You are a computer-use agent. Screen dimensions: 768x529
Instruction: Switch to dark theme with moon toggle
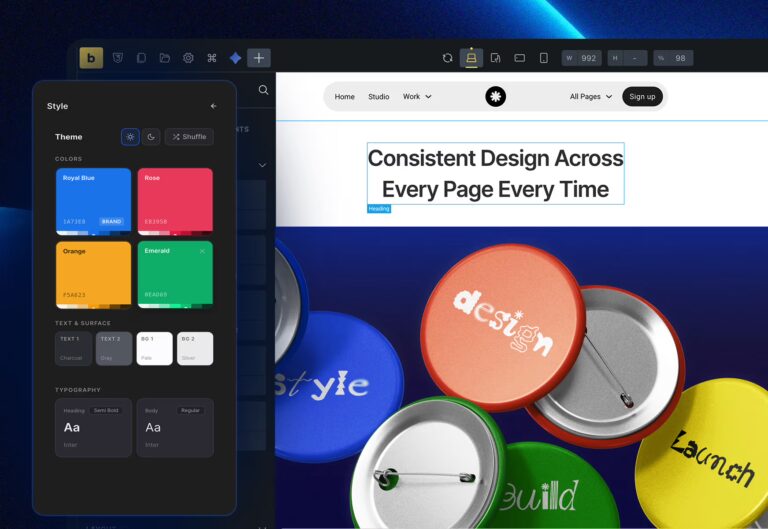click(150, 137)
